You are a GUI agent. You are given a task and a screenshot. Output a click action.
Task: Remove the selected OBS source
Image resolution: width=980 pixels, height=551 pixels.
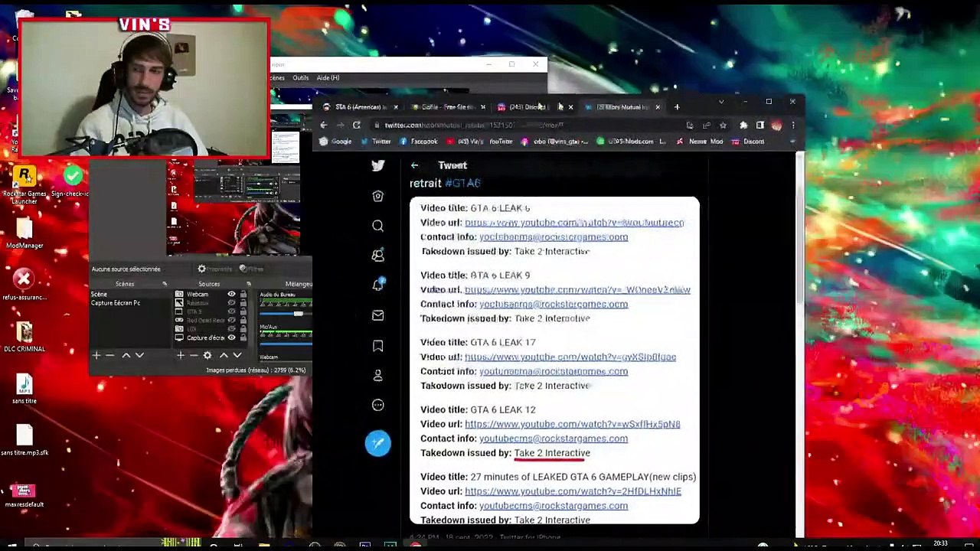pyautogui.click(x=194, y=355)
